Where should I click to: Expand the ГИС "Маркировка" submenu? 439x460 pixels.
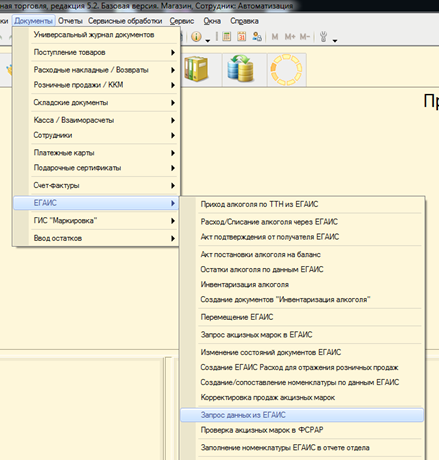[x=103, y=221]
